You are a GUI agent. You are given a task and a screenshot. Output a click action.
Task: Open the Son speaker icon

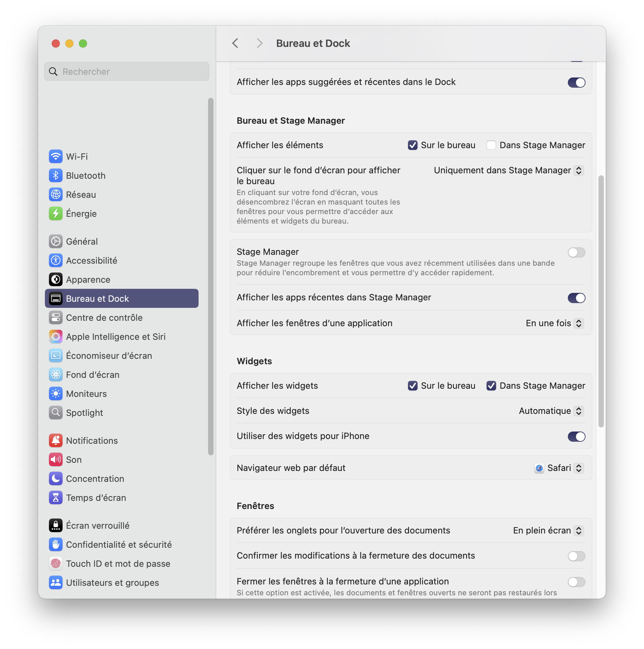(56, 460)
